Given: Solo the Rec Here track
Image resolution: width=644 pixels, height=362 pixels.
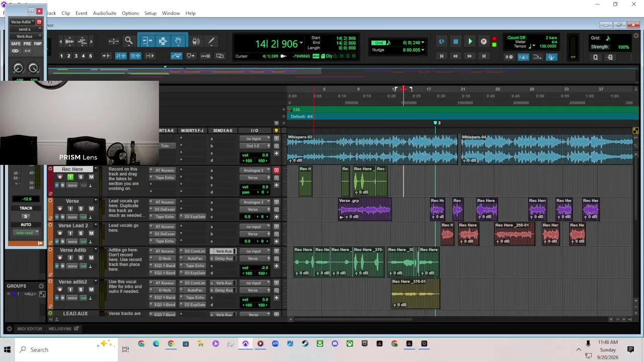Looking at the screenshot, I should tap(80, 177).
